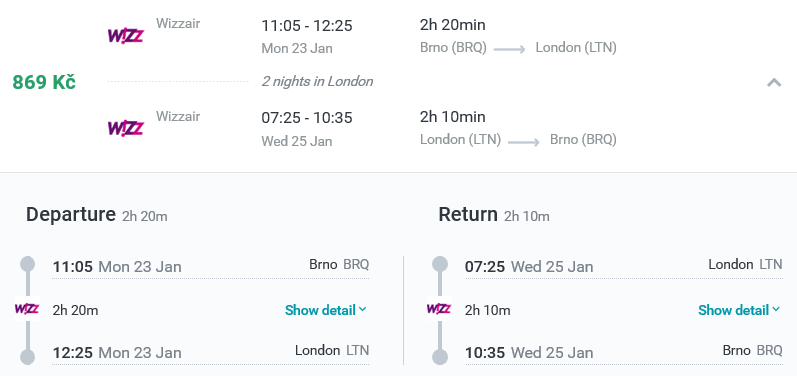
Task: Expand Show detail for the return flight
Action: [x=739, y=310]
